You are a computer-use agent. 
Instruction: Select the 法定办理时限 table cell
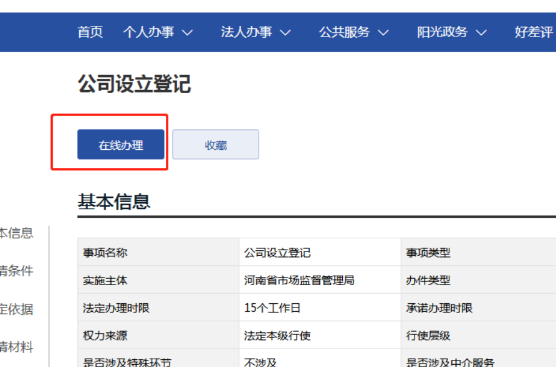159,307
